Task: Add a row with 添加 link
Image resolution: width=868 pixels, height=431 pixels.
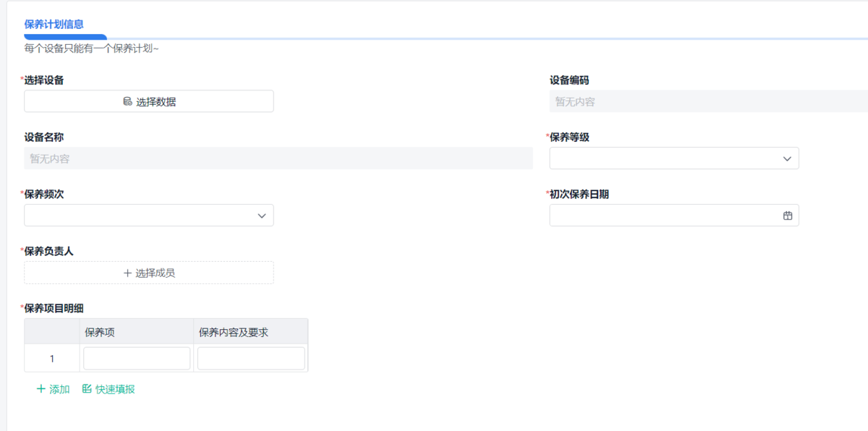Action: pos(53,389)
